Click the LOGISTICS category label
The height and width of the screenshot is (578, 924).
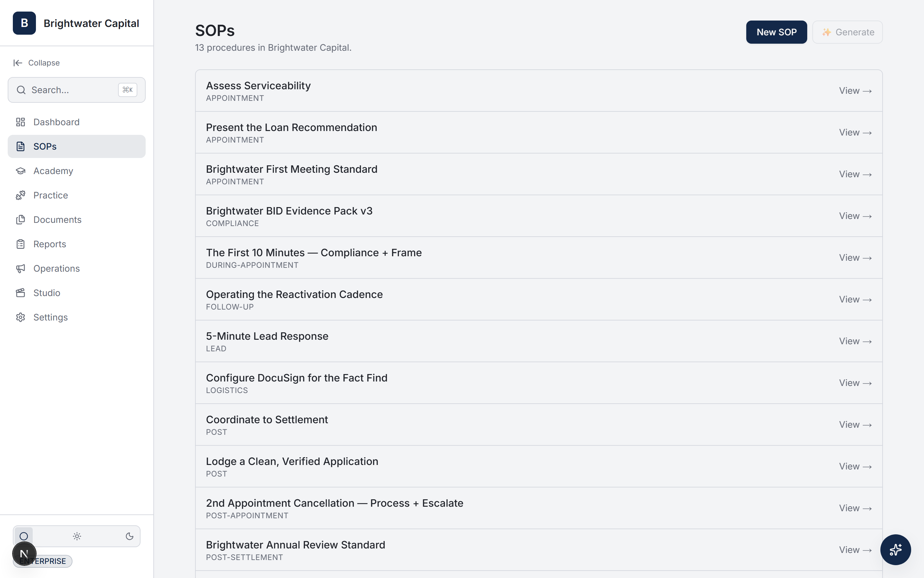coord(227,390)
